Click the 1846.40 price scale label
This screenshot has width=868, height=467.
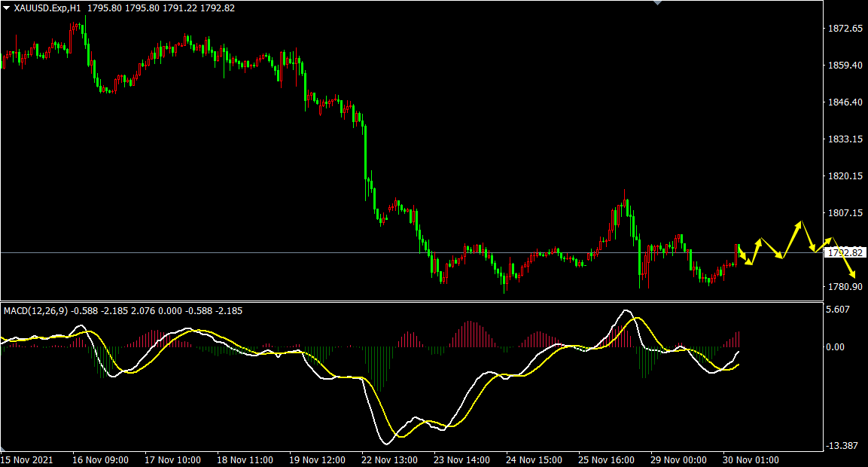pos(845,102)
